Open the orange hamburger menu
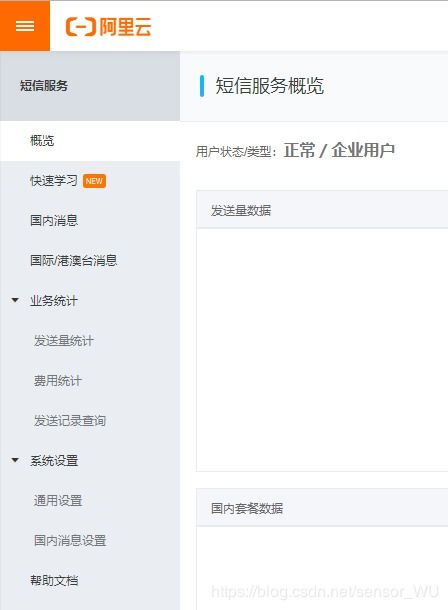The width and height of the screenshot is (448, 610). (x=25, y=26)
